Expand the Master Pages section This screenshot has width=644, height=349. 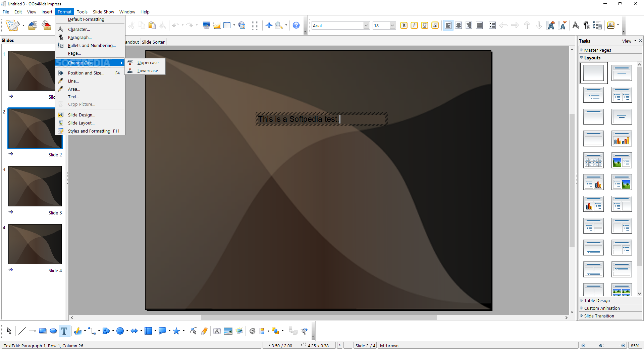coord(610,50)
